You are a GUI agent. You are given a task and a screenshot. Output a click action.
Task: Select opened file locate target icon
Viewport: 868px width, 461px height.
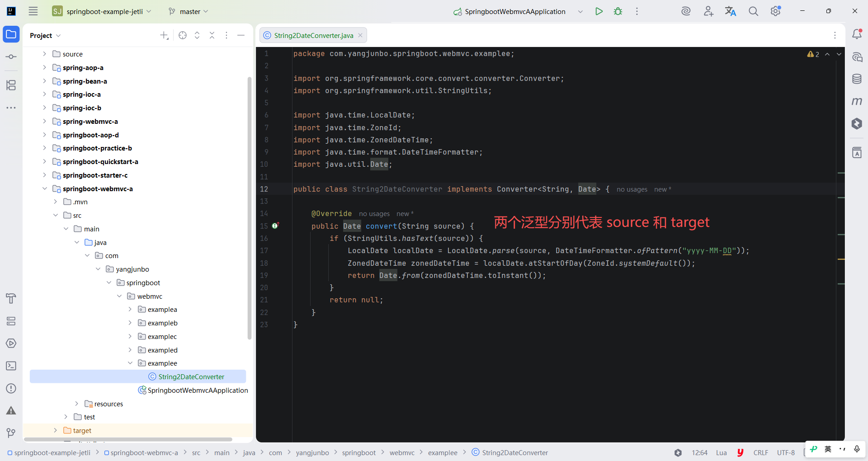coord(183,35)
